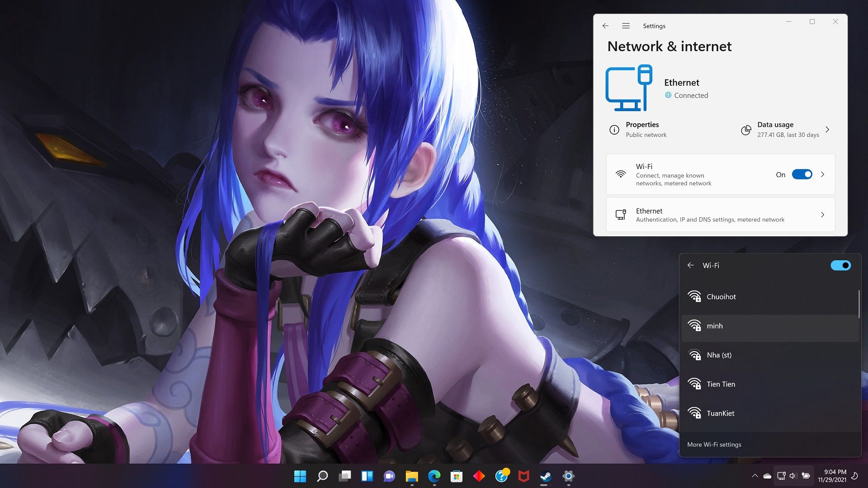Open McAfee from the taskbar
The height and width of the screenshot is (488, 868).
(524, 476)
